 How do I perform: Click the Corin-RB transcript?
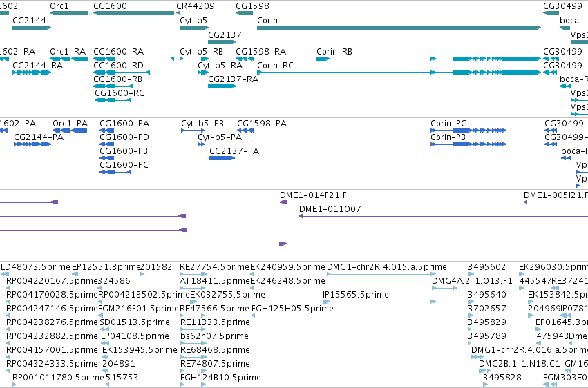pyautogui.click(x=428, y=59)
